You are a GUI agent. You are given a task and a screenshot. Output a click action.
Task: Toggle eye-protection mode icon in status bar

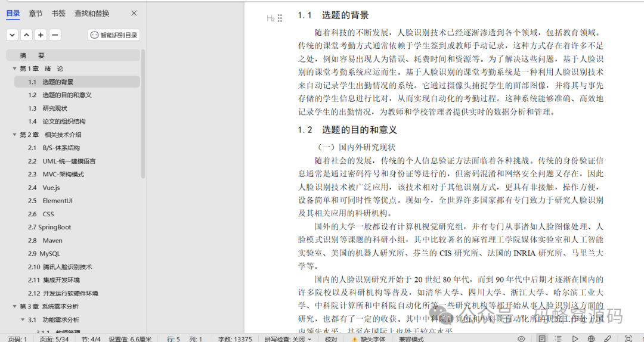(521, 338)
